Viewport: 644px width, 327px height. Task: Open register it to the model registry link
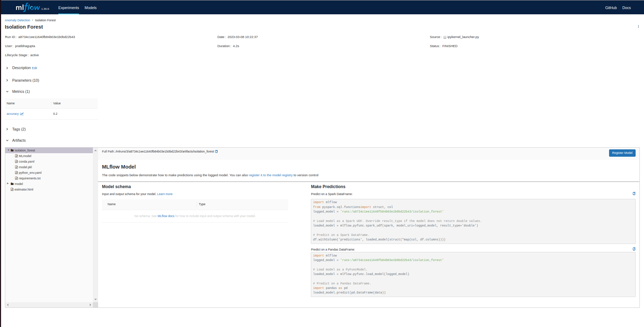271,175
